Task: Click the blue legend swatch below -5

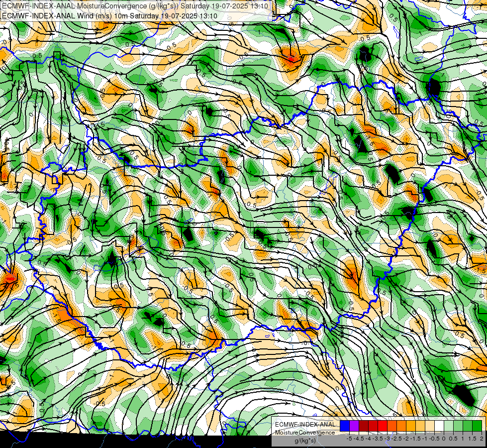Action: pos(345,426)
